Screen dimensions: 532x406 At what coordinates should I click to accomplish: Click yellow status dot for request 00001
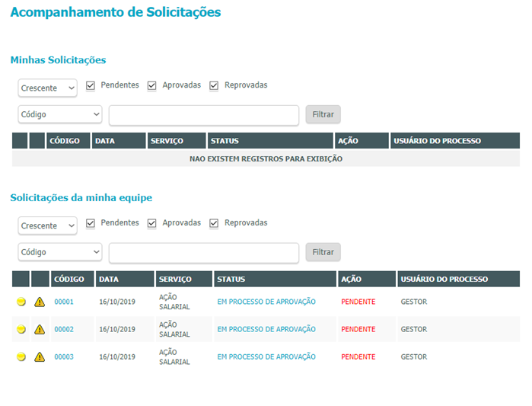(21, 302)
